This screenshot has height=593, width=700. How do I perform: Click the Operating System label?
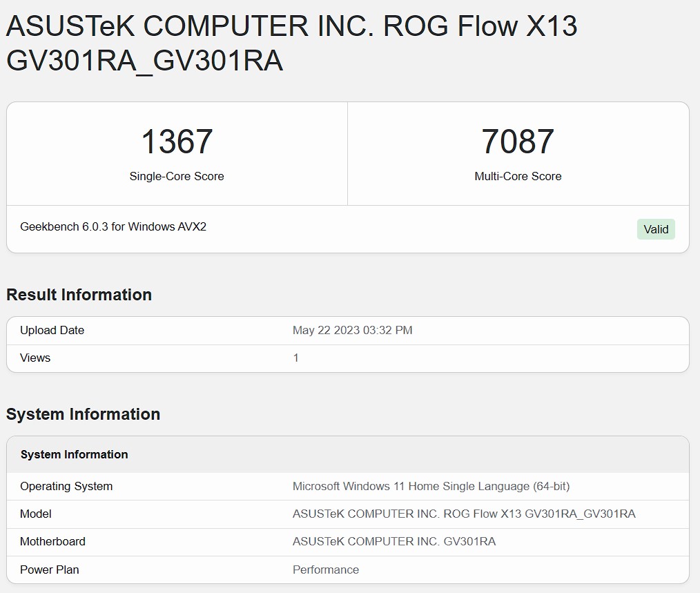pos(66,486)
